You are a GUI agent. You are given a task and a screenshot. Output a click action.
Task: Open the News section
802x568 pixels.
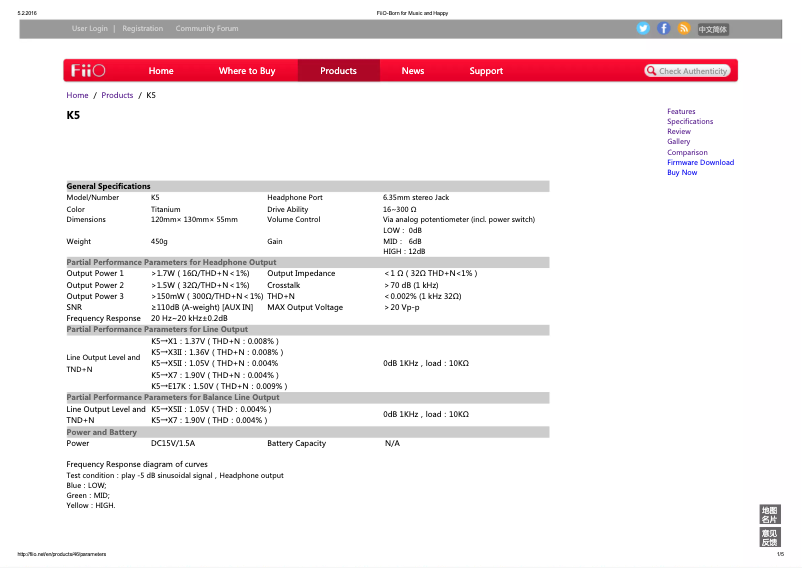coord(413,71)
